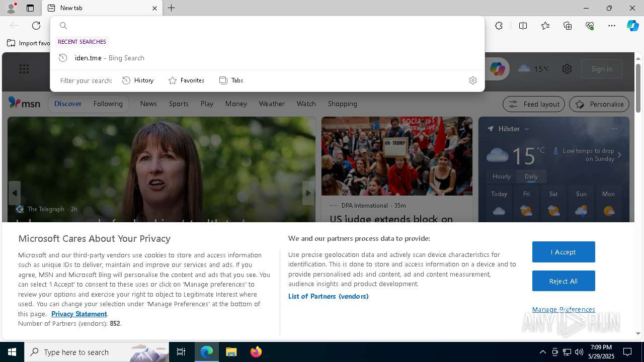Open the Watch menu item
This screenshot has height=362, width=644.
306,104
